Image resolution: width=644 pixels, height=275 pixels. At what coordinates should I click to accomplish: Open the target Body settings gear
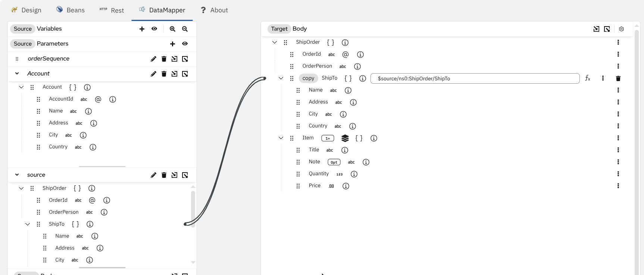pyautogui.click(x=621, y=29)
